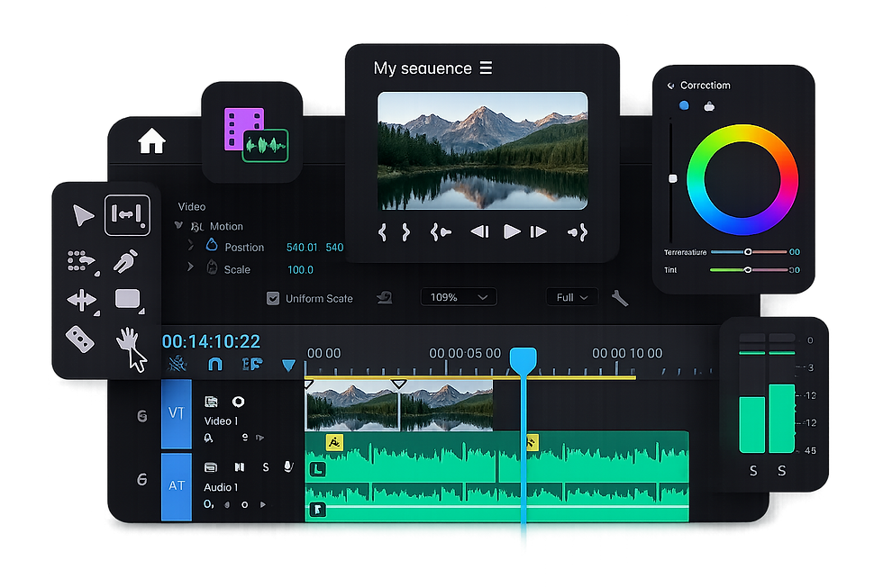Open the wrench settings icon
The image size is (883, 588).
[620, 298]
